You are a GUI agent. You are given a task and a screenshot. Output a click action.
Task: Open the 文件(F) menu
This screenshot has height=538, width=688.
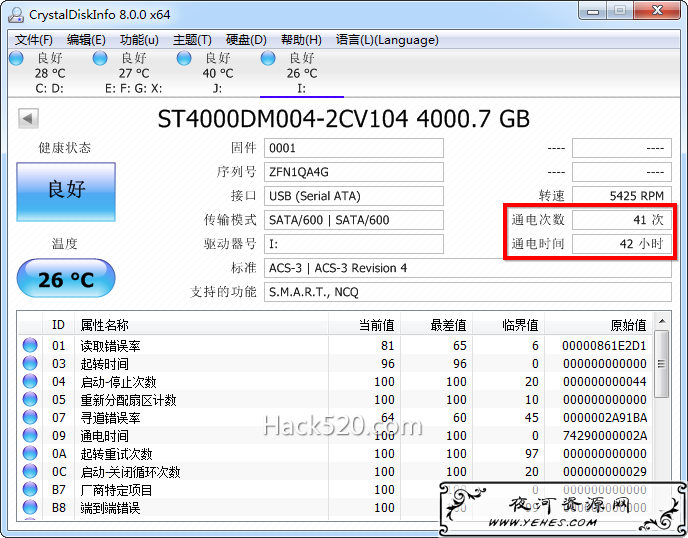pos(34,40)
